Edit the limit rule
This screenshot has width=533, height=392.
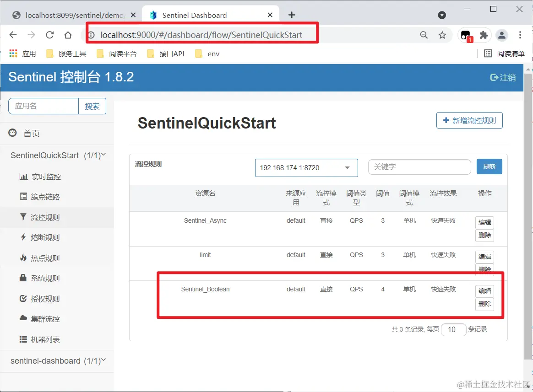[484, 257]
